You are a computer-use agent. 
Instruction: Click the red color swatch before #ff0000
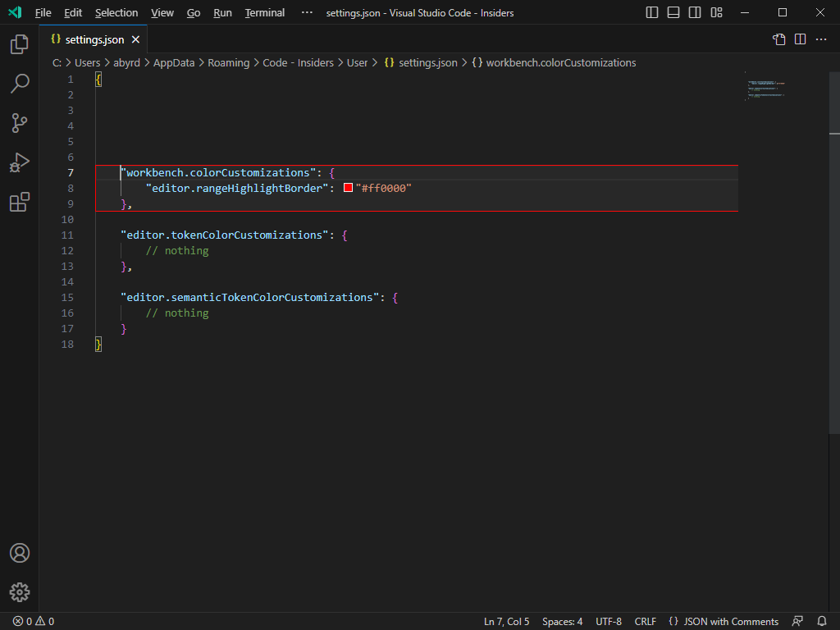point(348,187)
